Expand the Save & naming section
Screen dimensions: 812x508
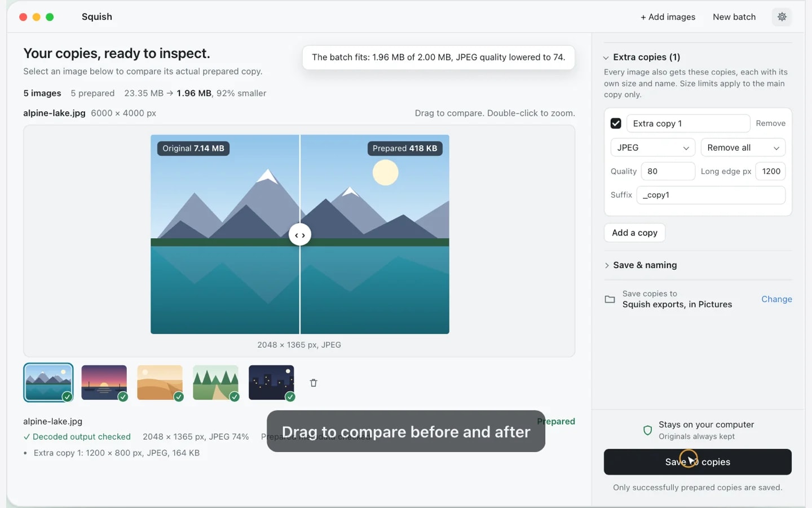pos(641,265)
